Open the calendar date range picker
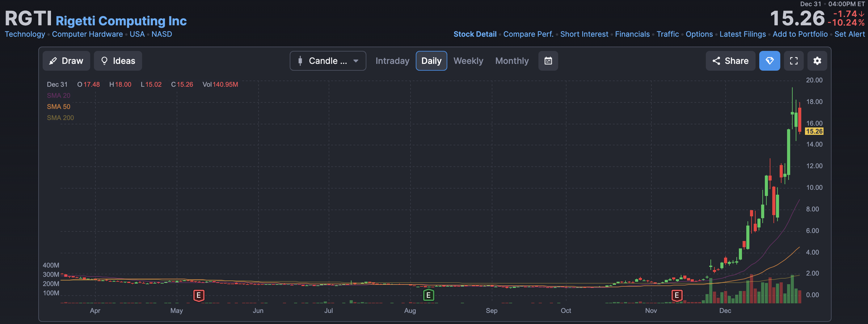Image resolution: width=868 pixels, height=324 pixels. (548, 61)
